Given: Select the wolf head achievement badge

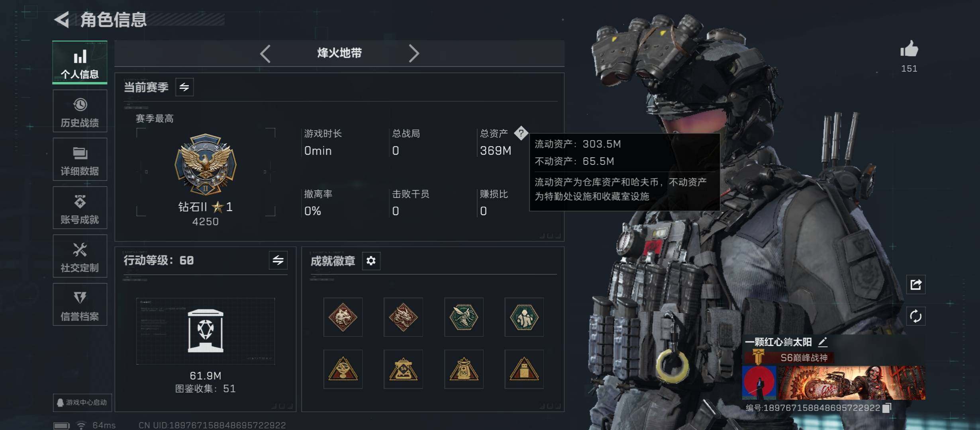Looking at the screenshot, I should click(x=343, y=317).
